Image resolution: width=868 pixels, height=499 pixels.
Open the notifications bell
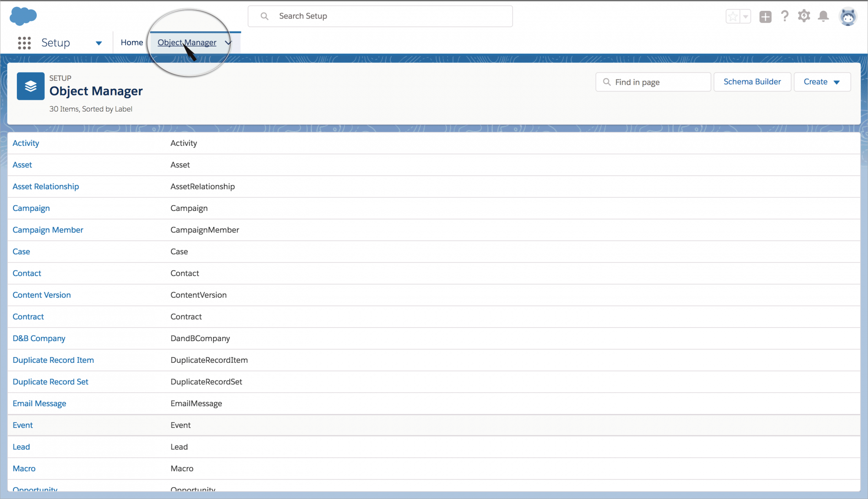823,16
